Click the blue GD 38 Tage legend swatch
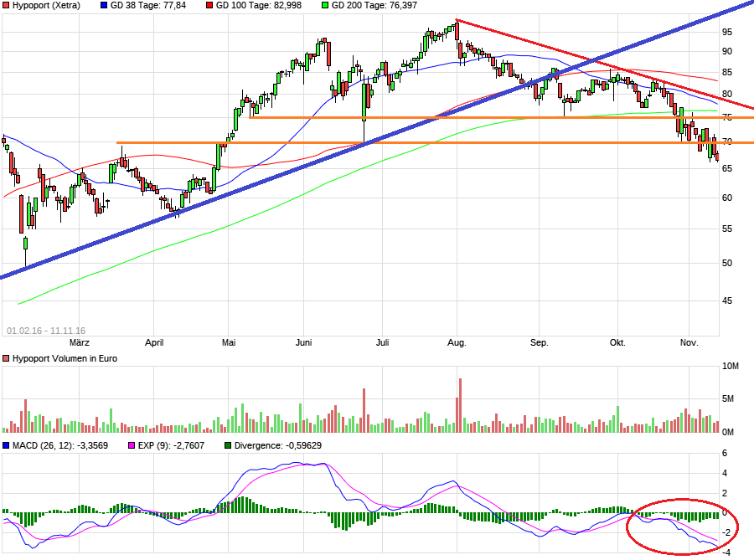 (x=104, y=6)
